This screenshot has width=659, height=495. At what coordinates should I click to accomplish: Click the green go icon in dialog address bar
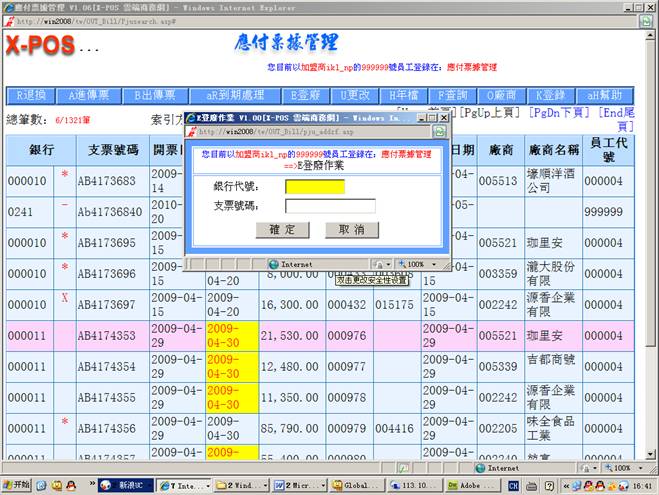pos(439,131)
